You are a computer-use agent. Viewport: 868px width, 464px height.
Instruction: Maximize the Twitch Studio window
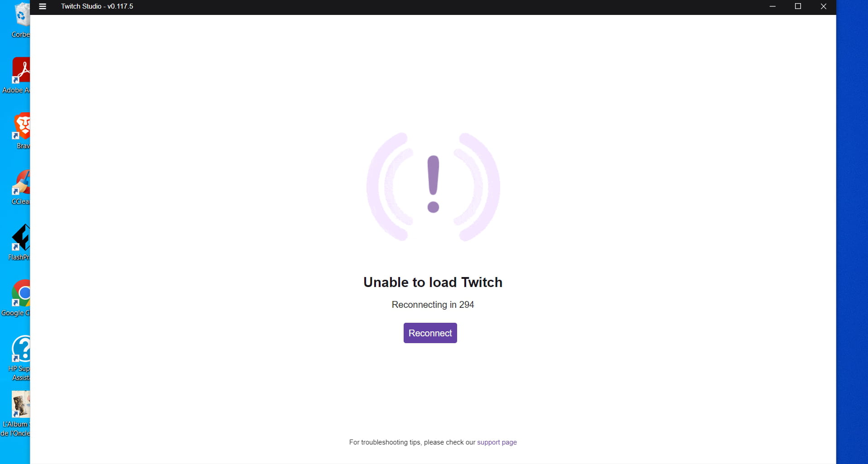pyautogui.click(x=798, y=6)
